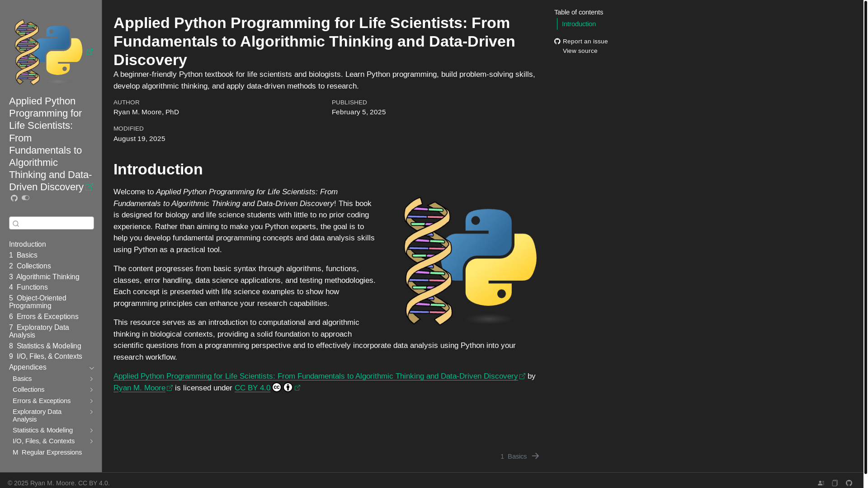
Task: Click View source link
Action: pos(580,51)
